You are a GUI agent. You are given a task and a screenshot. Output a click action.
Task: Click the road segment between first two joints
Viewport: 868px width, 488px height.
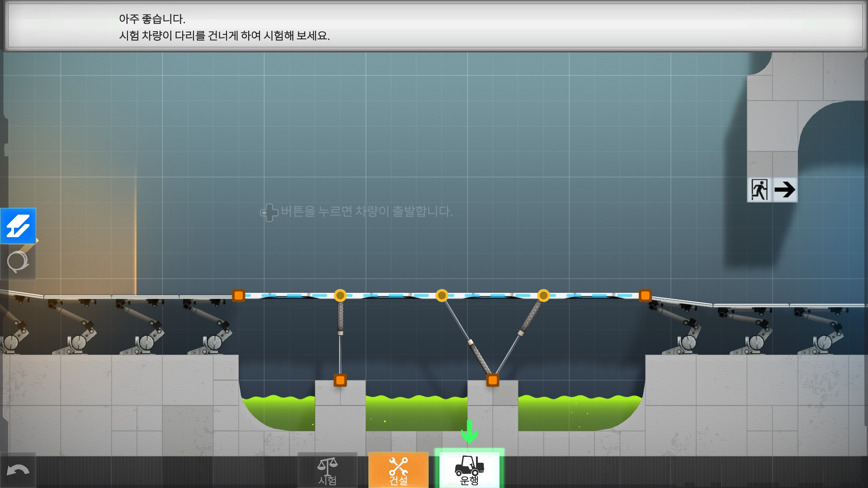coord(391,296)
